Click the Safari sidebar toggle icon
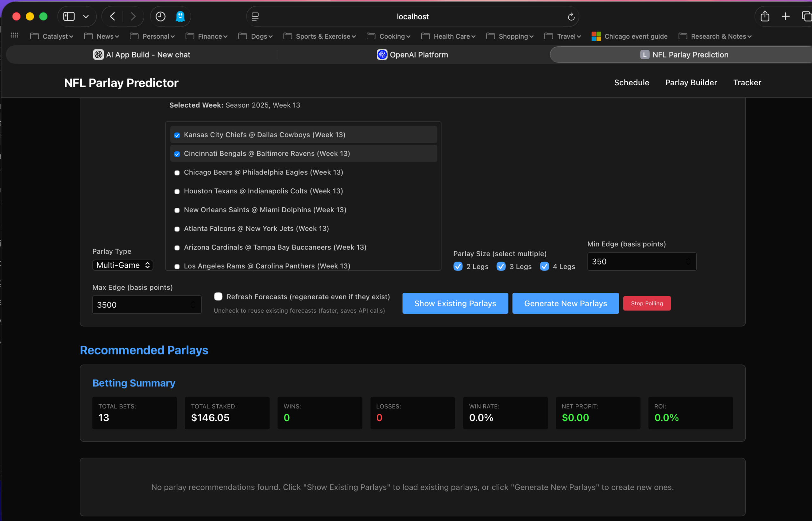812x521 pixels. (x=69, y=16)
